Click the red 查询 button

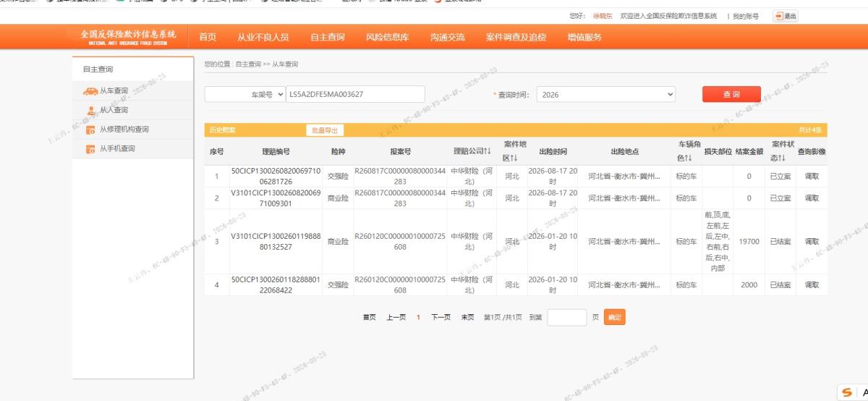[x=731, y=94]
